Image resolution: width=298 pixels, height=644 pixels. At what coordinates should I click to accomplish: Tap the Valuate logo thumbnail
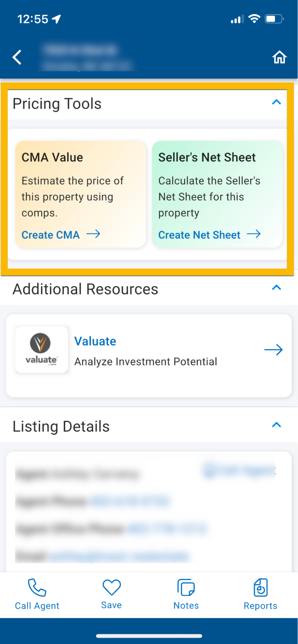(42, 350)
